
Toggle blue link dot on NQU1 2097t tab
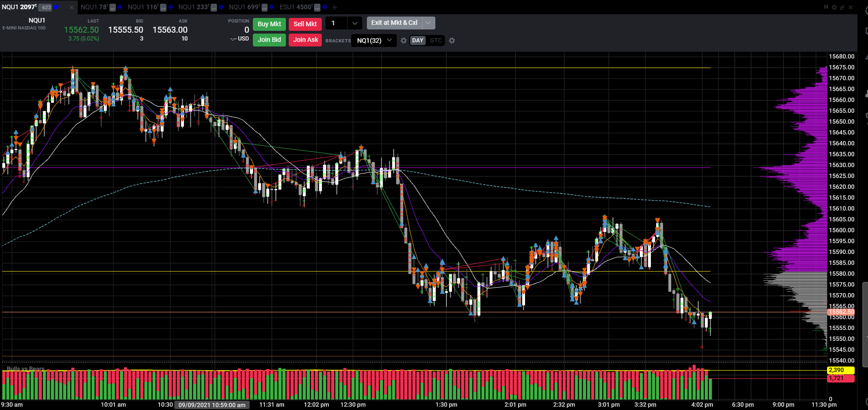pos(57,7)
